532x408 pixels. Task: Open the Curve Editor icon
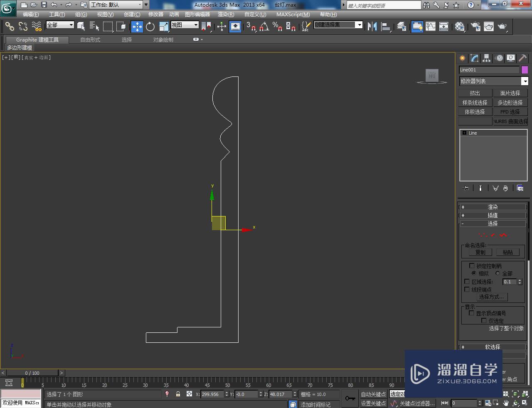(431, 27)
